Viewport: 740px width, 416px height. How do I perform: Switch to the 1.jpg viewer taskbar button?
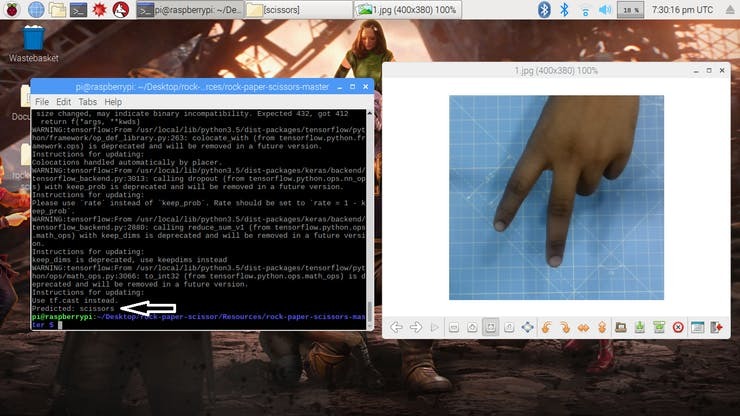[x=408, y=9]
